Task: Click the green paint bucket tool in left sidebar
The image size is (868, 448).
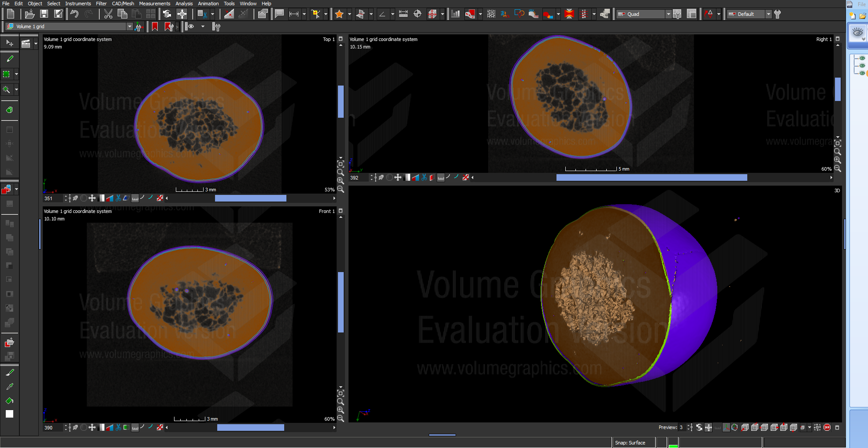Action: (x=10, y=401)
